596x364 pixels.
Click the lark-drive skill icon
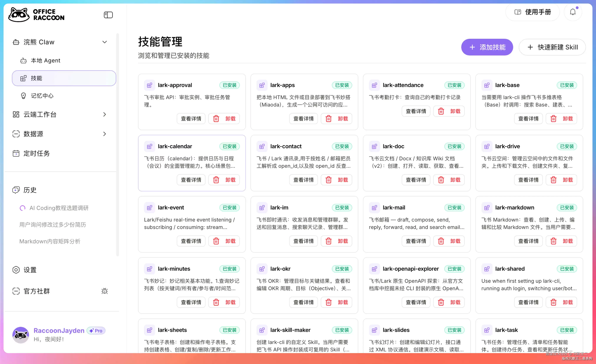pyautogui.click(x=487, y=146)
